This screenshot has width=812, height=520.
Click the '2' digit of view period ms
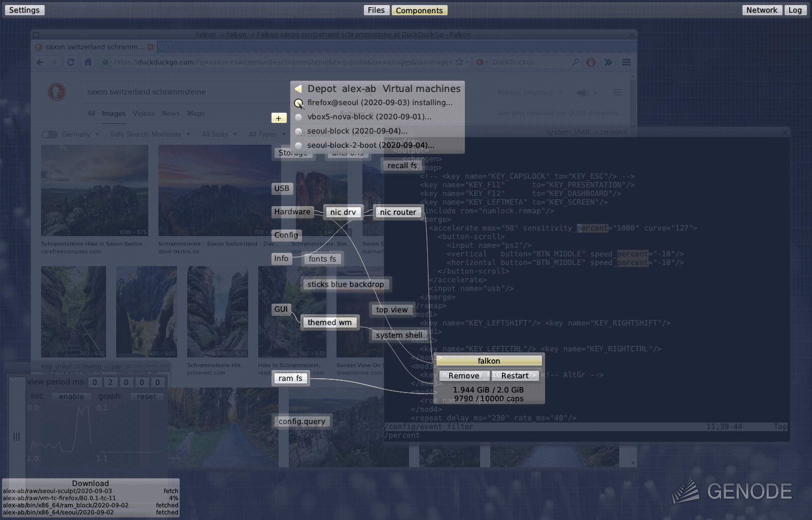coord(110,382)
